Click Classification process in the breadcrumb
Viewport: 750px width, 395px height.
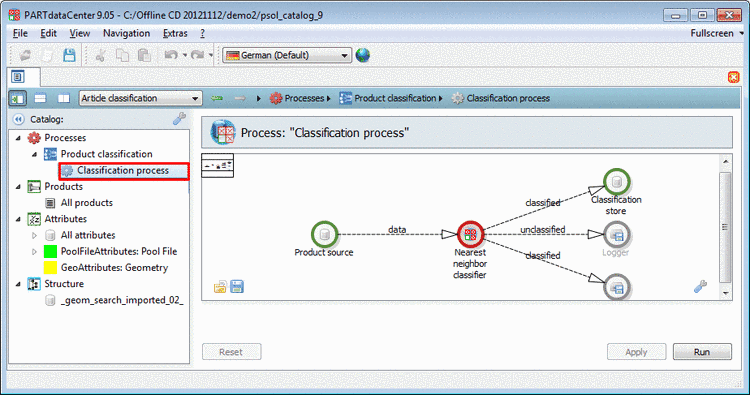[x=508, y=99]
